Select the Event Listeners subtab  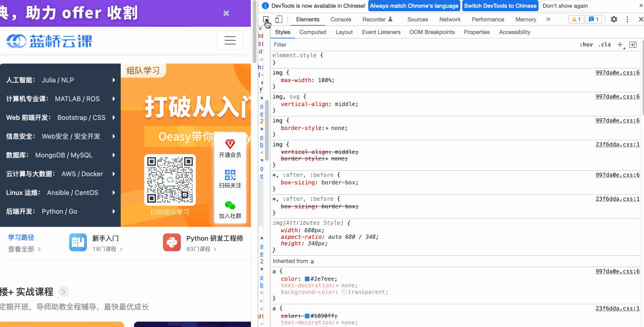pyautogui.click(x=381, y=32)
